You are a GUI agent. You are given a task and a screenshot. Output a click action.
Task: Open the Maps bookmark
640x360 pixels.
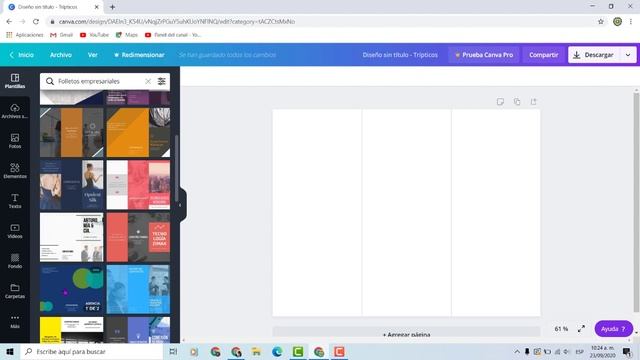127,35
